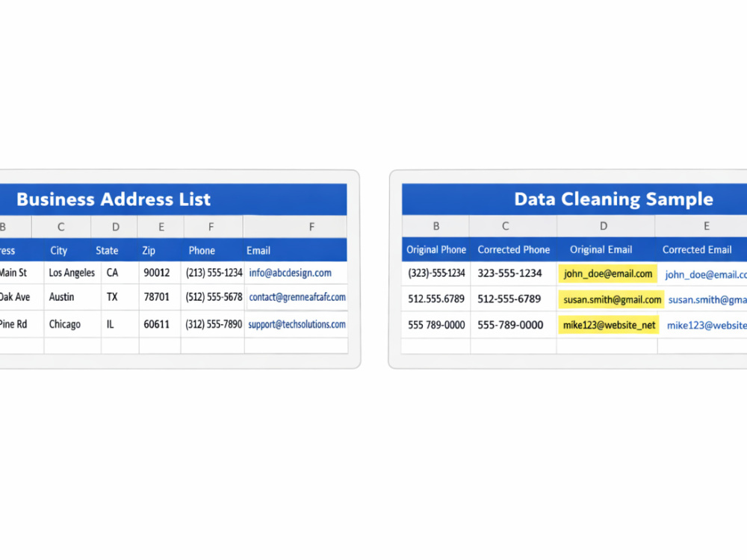Click the Corrected Phone header cell
Viewport: 747px width, 560px height.
pos(514,249)
